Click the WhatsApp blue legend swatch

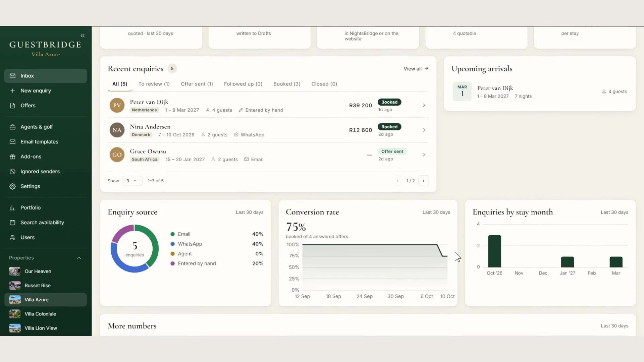click(x=172, y=244)
